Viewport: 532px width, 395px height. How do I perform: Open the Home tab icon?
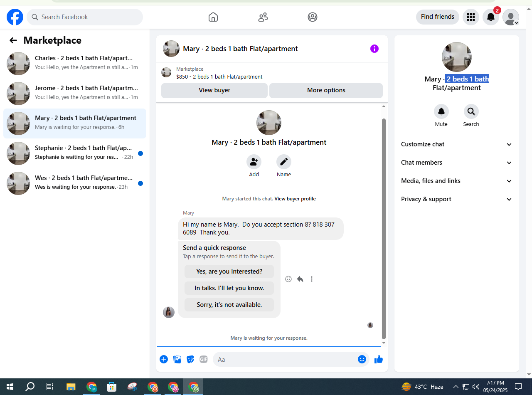point(213,17)
